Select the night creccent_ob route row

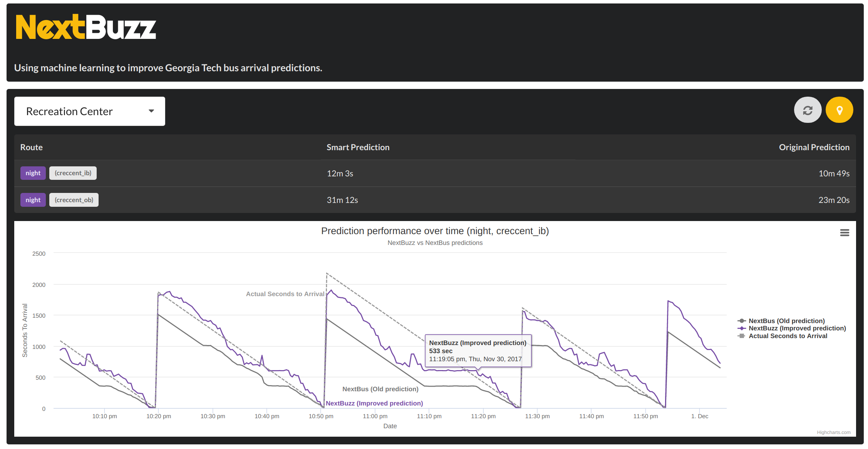point(434,200)
